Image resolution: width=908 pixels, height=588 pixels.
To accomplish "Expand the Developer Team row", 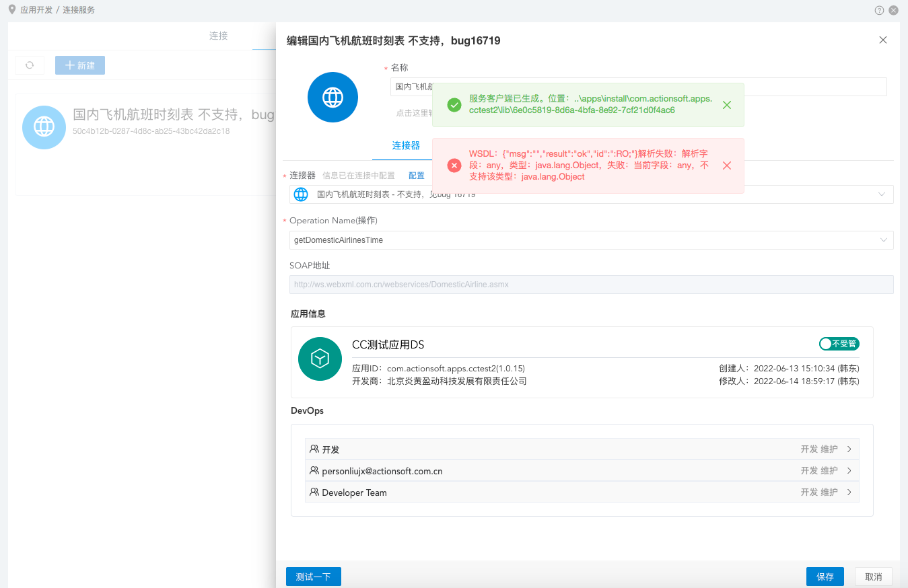I will coord(849,492).
